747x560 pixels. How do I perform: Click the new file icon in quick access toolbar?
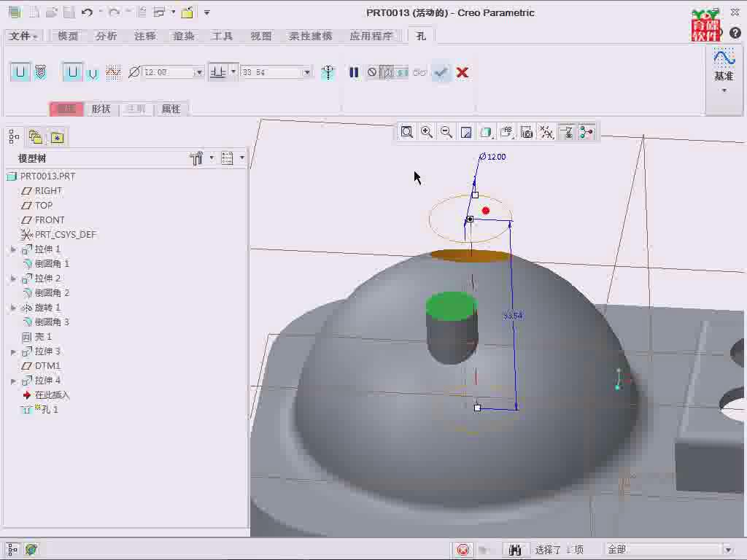coord(34,12)
